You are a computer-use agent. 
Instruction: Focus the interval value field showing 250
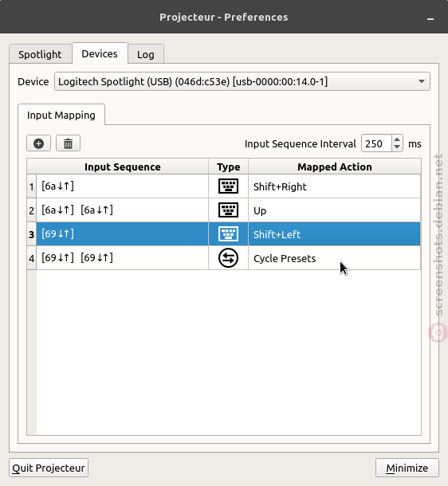[376, 143]
